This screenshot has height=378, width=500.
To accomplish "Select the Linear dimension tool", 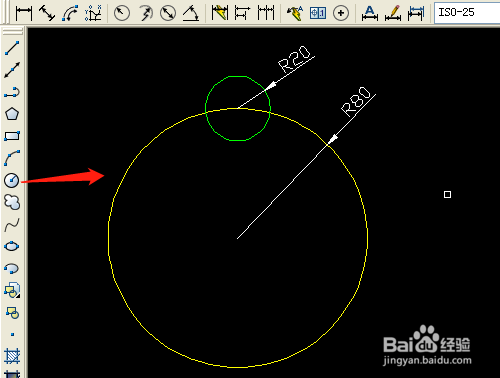I will [x=24, y=13].
